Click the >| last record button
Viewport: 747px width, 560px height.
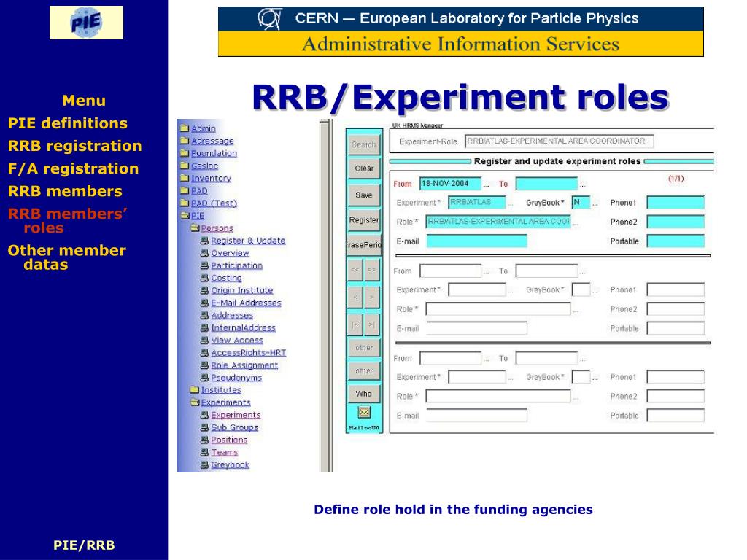click(x=372, y=324)
